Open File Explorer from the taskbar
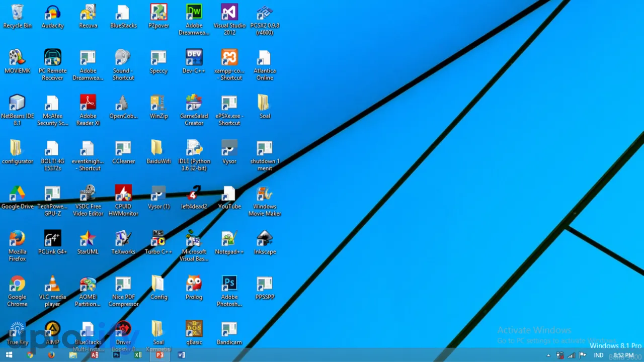 [73, 355]
